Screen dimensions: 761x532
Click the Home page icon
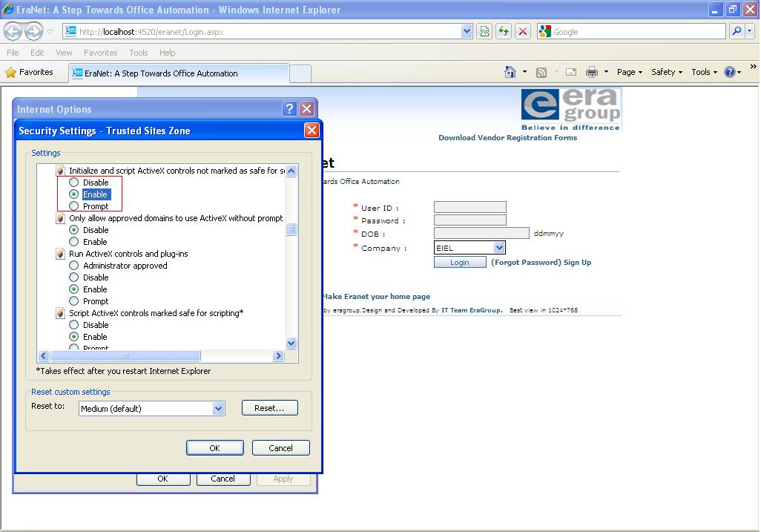pos(510,72)
